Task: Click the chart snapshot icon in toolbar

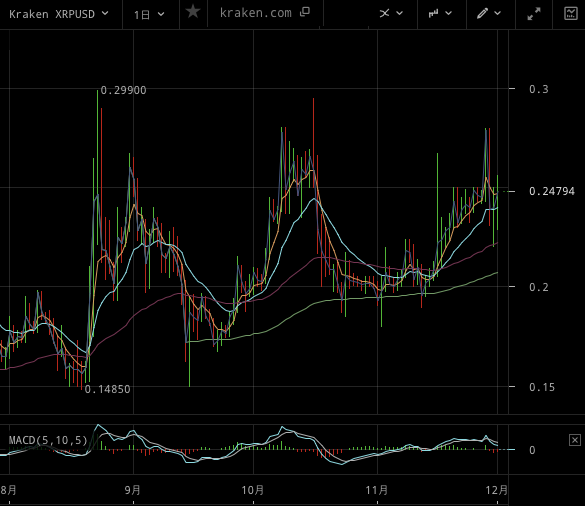Action: (571, 13)
